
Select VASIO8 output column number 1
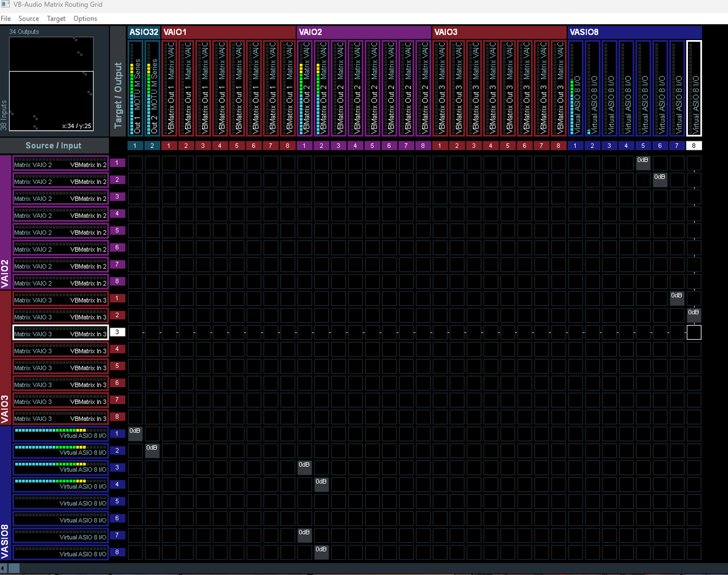(x=576, y=146)
